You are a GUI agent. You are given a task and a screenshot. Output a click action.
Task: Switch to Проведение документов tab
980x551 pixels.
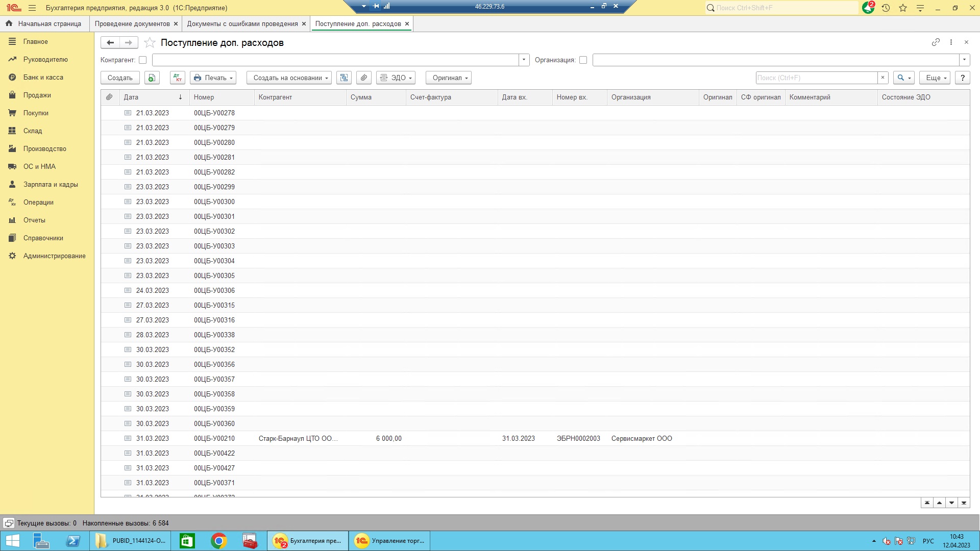pos(132,23)
